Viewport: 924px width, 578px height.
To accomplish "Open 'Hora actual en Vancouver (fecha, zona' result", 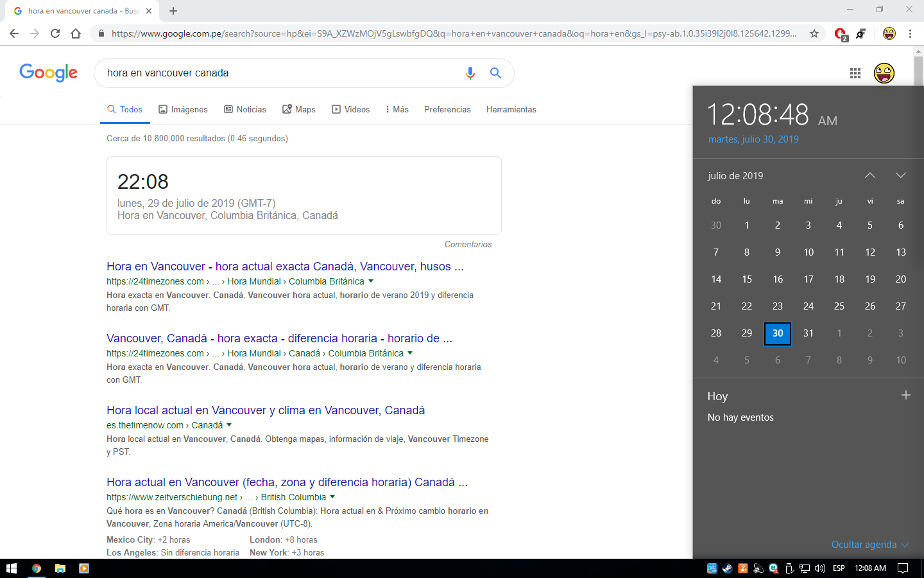I will pyautogui.click(x=287, y=482).
